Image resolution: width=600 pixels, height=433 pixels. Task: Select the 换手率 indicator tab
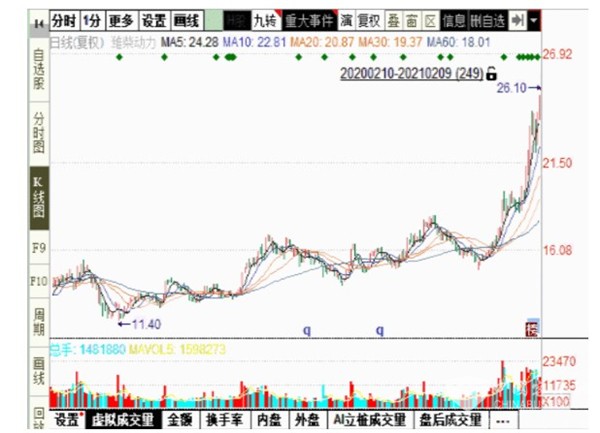(x=225, y=419)
